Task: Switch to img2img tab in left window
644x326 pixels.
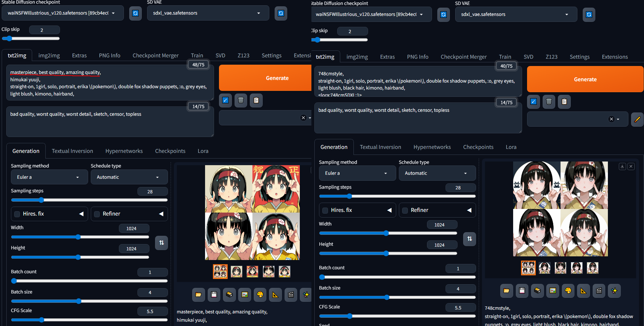Action: pos(49,55)
